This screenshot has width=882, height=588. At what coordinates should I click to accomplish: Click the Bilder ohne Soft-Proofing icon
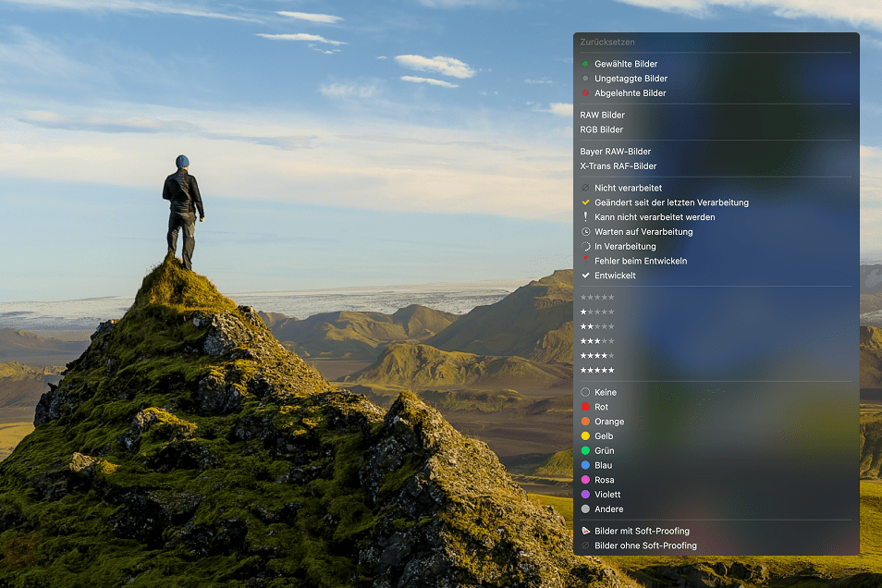(x=585, y=546)
